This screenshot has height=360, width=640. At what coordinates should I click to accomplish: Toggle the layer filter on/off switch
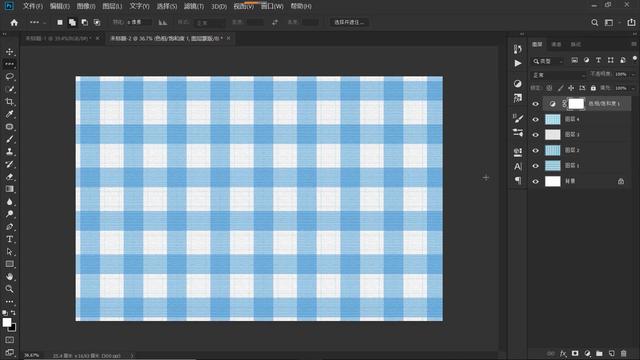click(x=635, y=59)
